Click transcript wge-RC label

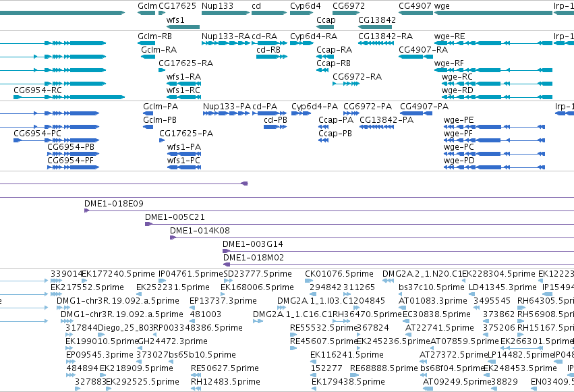(x=457, y=76)
